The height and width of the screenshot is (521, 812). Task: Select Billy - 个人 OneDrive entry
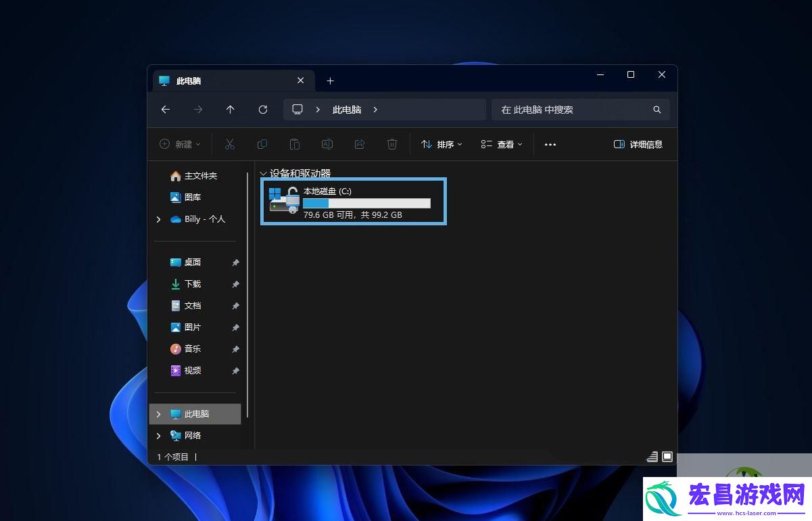click(197, 219)
